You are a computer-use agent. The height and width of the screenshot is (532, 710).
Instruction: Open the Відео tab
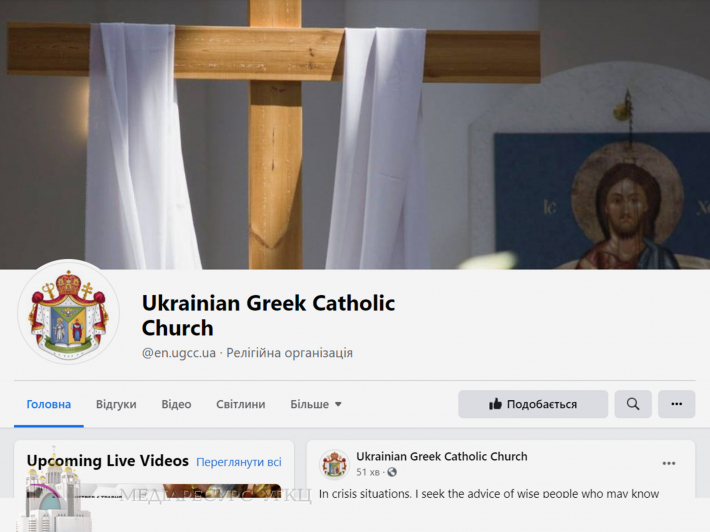click(176, 404)
